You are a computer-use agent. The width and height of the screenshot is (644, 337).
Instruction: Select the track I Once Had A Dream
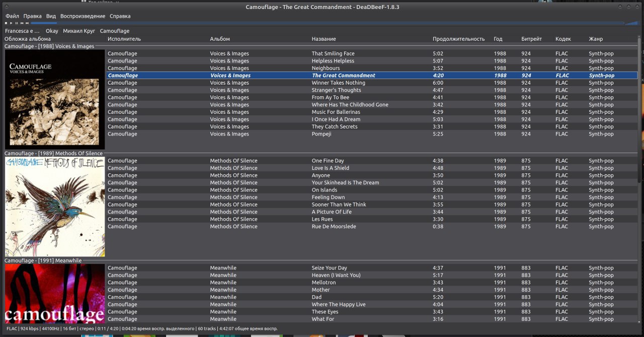(372, 119)
